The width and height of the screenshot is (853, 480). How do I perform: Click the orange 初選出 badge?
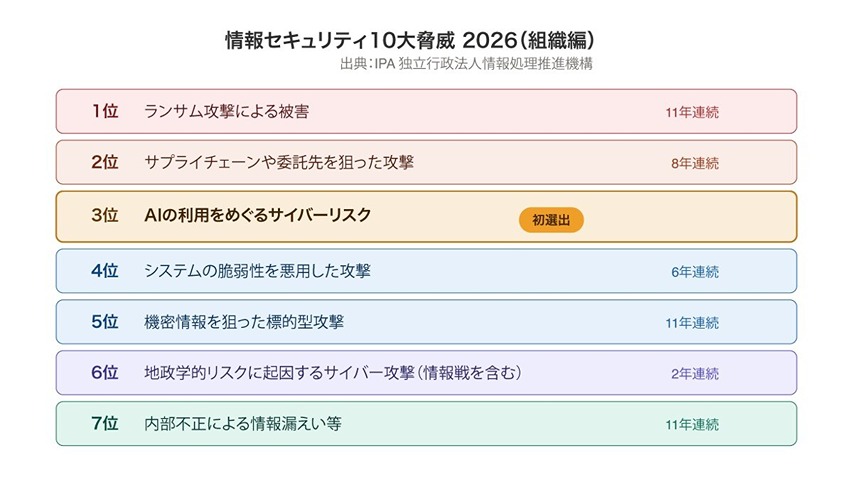(x=551, y=220)
